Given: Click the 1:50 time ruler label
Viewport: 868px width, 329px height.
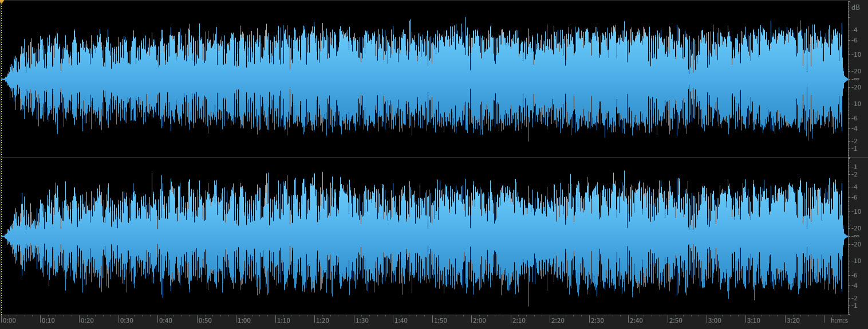Looking at the screenshot, I should [x=440, y=320].
